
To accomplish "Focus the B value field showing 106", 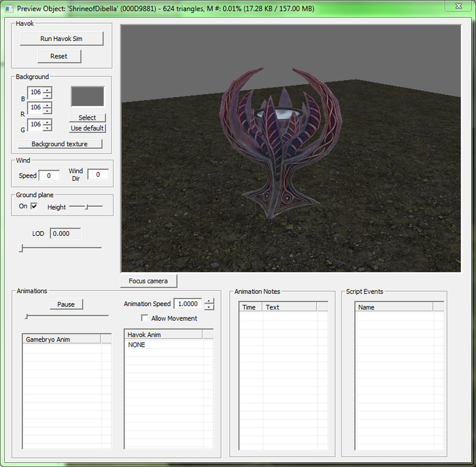I will click(x=35, y=92).
